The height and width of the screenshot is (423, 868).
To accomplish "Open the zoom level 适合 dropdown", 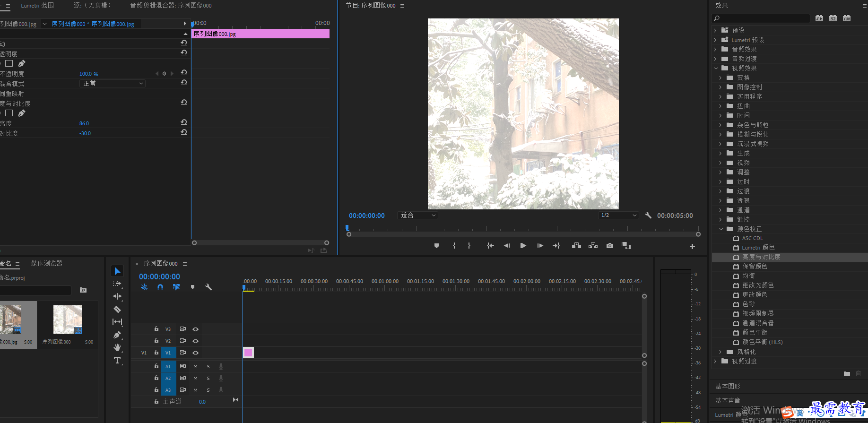I will point(418,215).
